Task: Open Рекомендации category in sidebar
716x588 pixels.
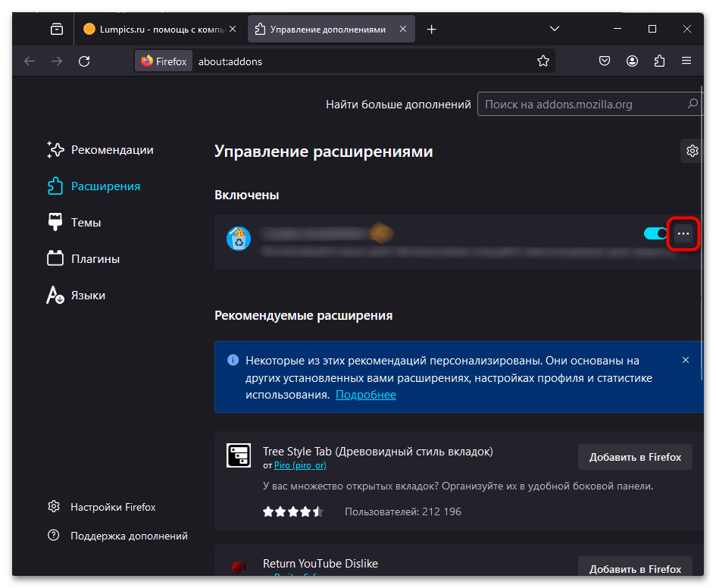Action: click(x=100, y=150)
